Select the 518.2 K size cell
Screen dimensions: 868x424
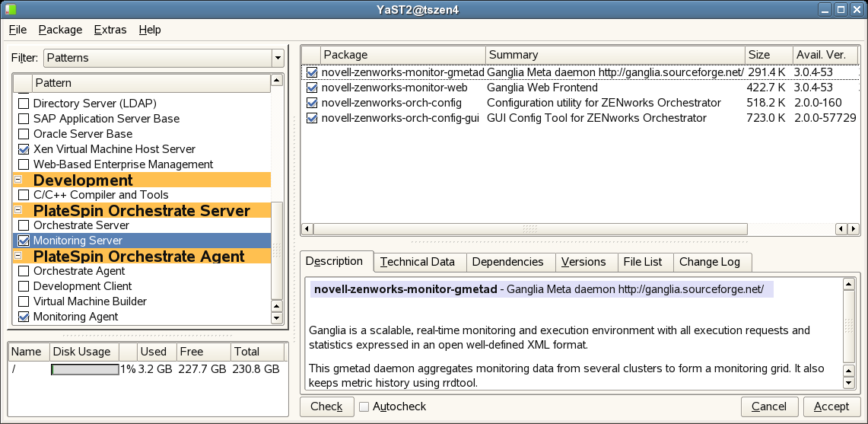767,103
